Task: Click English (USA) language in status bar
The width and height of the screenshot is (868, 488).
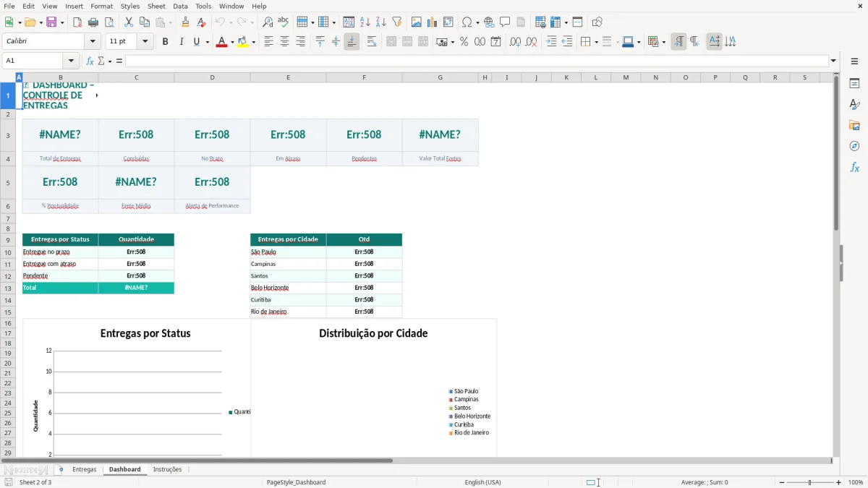Action: tap(482, 482)
